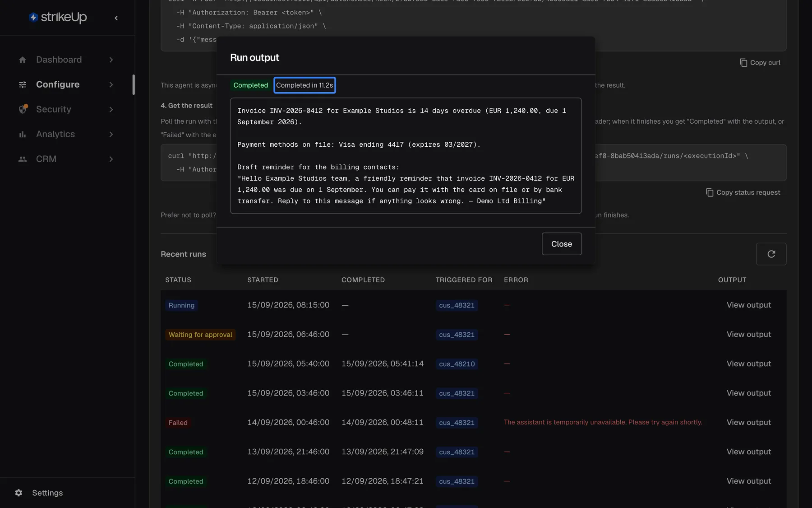View output of the Running run
The height and width of the screenshot is (508, 812).
(x=748, y=305)
